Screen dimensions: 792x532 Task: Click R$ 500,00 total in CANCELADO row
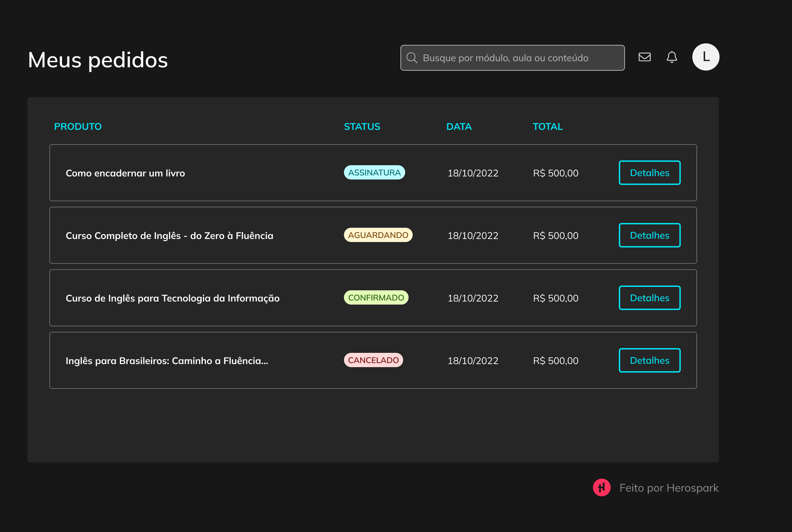pyautogui.click(x=556, y=361)
